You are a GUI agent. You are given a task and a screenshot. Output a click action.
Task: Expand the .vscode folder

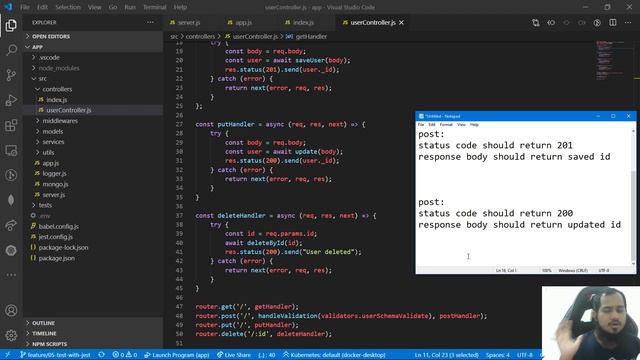pos(93,58)
